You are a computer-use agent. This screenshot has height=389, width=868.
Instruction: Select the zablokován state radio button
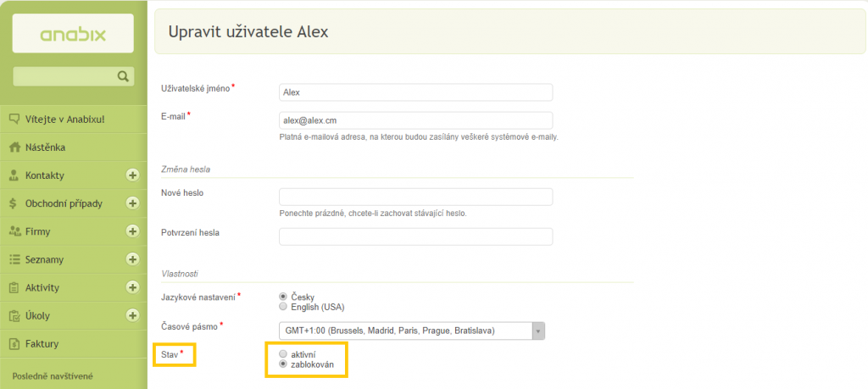point(283,364)
